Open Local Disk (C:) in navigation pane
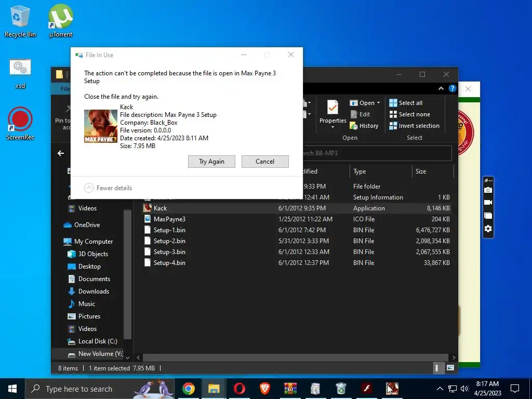 tap(92, 341)
